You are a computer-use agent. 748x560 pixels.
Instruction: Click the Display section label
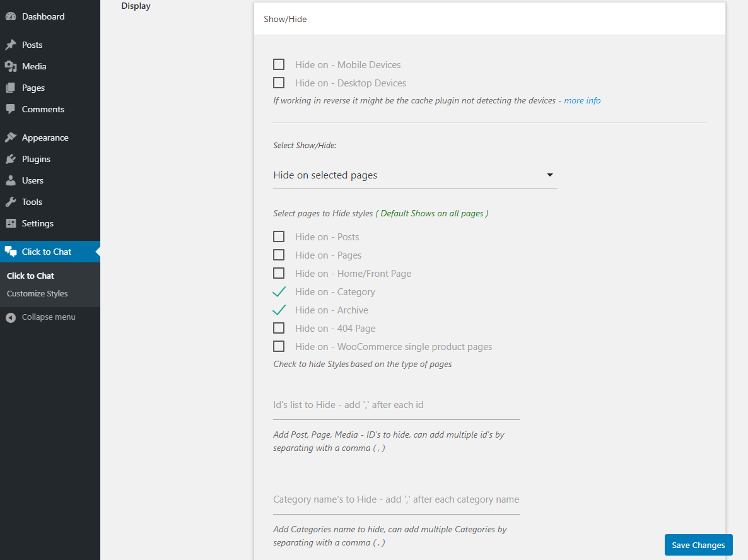(x=136, y=6)
